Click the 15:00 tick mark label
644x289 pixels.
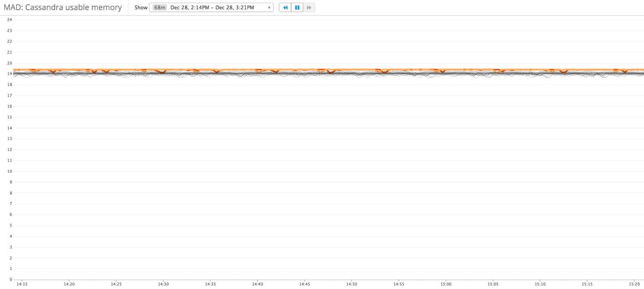point(445,284)
